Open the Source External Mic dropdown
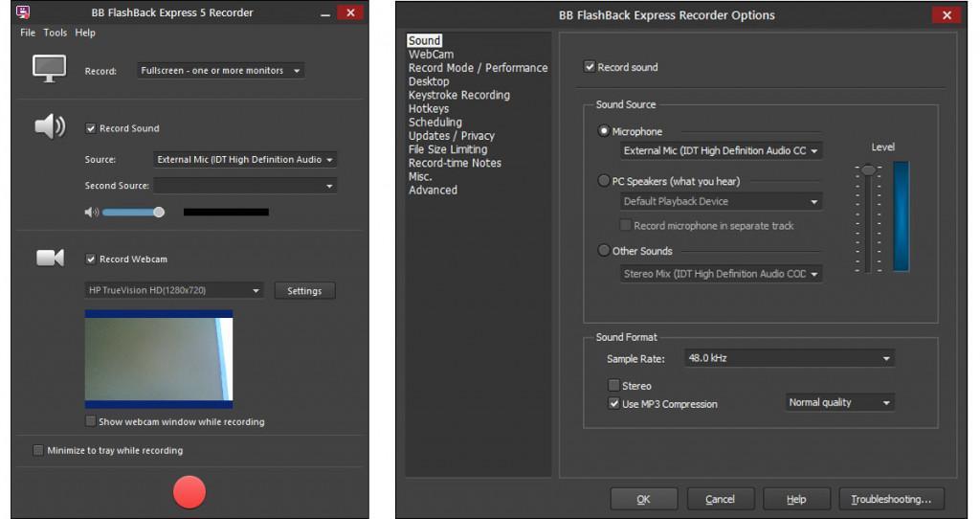Image resolution: width=980 pixels, height=519 pixels. [x=245, y=160]
